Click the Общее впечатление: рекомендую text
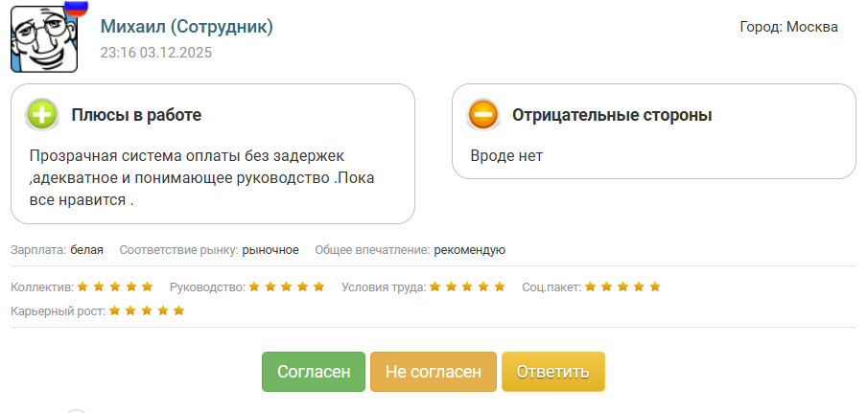Screen dimensions: 868x413 point(410,250)
